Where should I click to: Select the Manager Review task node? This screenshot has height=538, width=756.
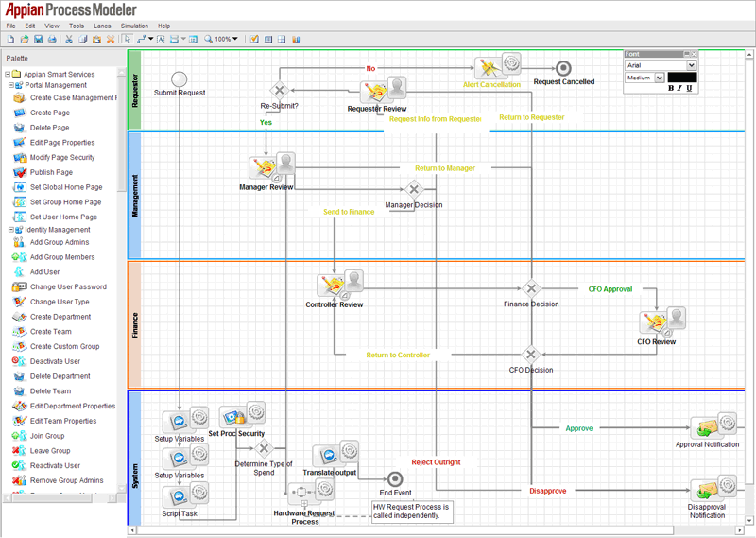271,167
